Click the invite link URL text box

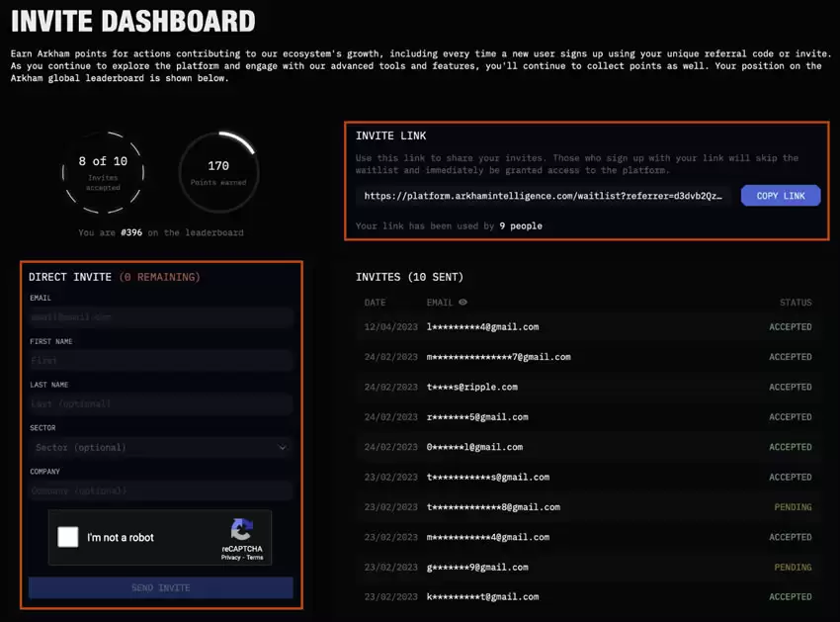545,196
